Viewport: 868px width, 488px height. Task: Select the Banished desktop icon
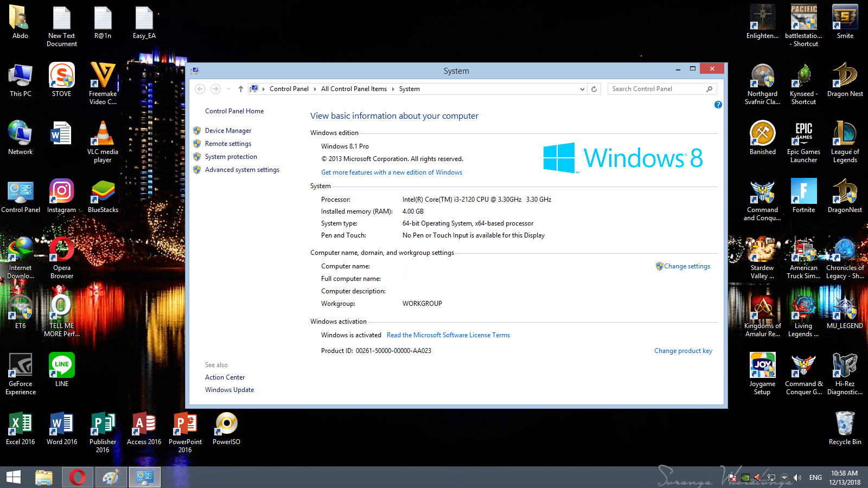coord(762,138)
